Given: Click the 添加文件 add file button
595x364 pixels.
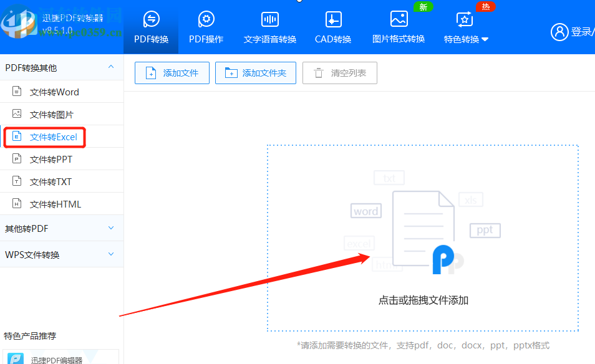Looking at the screenshot, I should [x=172, y=73].
